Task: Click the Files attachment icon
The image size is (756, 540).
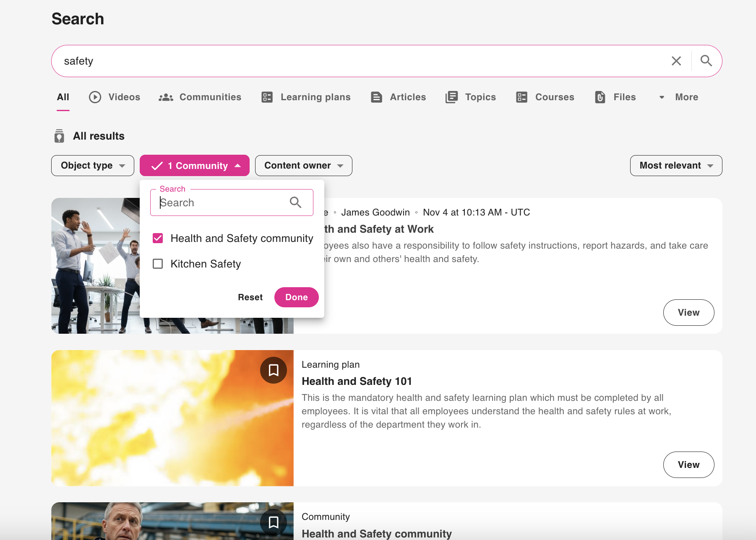Action: point(600,97)
